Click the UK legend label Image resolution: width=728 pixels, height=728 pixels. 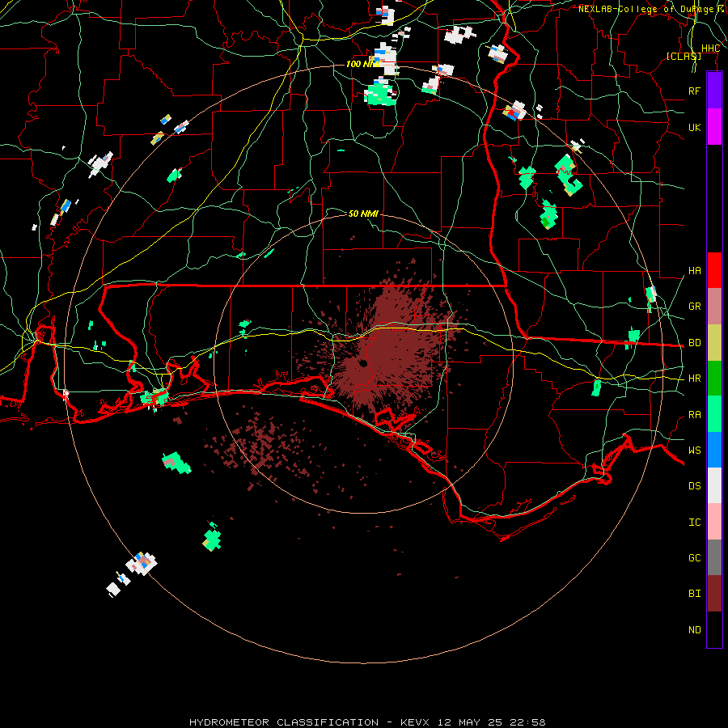tap(694, 127)
